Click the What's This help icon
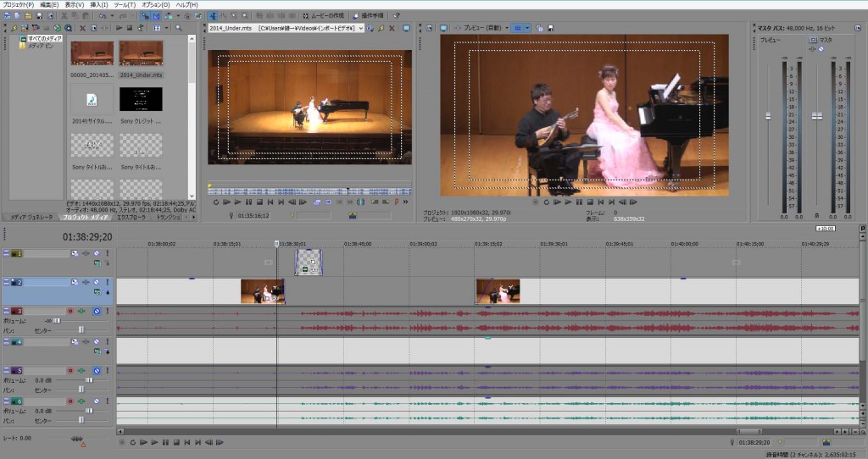 tap(396, 16)
